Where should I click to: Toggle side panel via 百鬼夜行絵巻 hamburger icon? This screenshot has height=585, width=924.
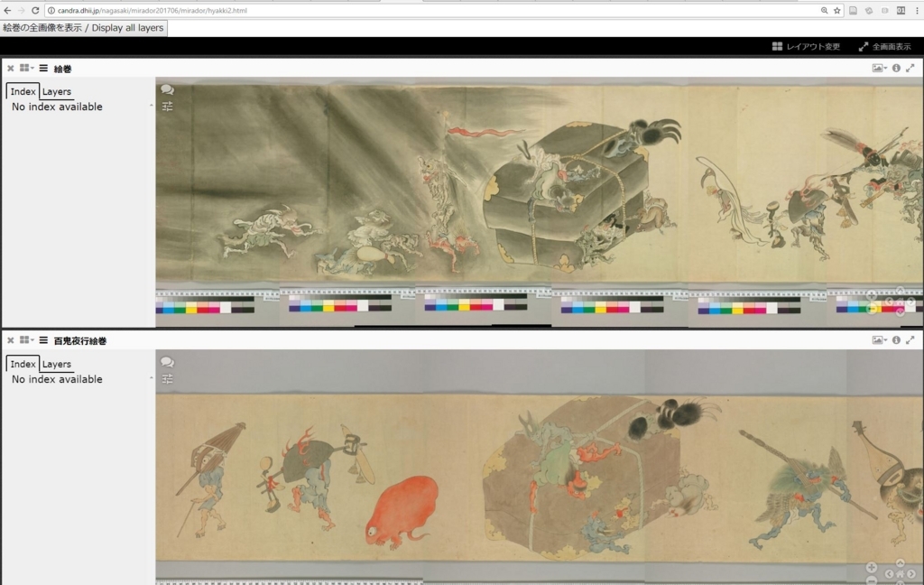click(x=43, y=339)
